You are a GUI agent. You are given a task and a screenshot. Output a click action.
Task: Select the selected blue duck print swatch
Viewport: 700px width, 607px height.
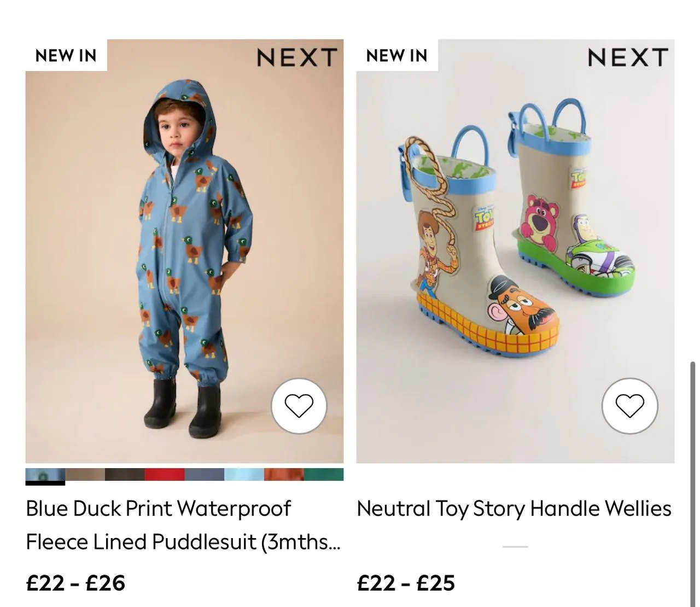point(45,475)
